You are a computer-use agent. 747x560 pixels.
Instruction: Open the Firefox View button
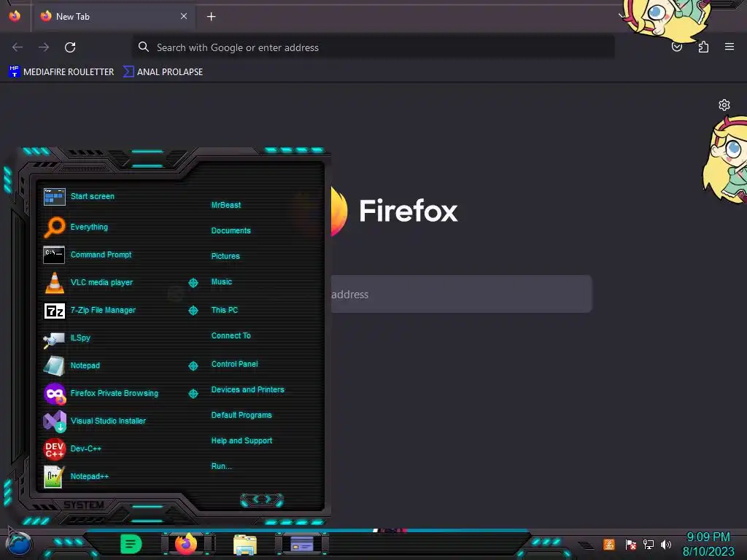[x=15, y=16]
